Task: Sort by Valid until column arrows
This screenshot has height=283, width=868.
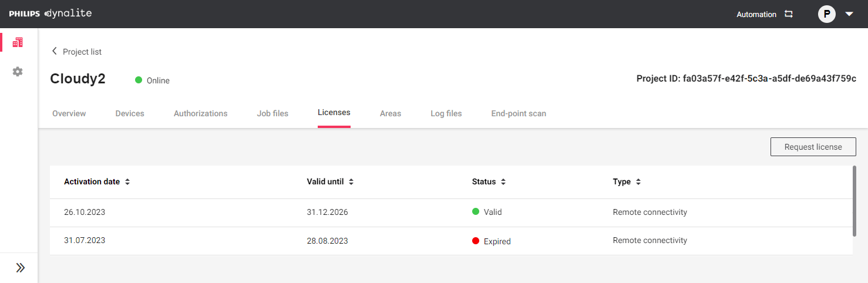Action: click(x=351, y=182)
